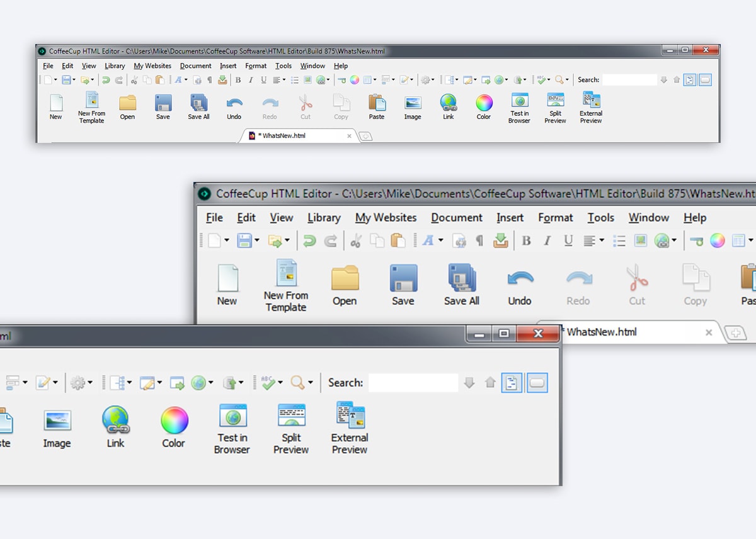
Task: Click the Search input field in enlarged toolbar
Action: (x=413, y=383)
